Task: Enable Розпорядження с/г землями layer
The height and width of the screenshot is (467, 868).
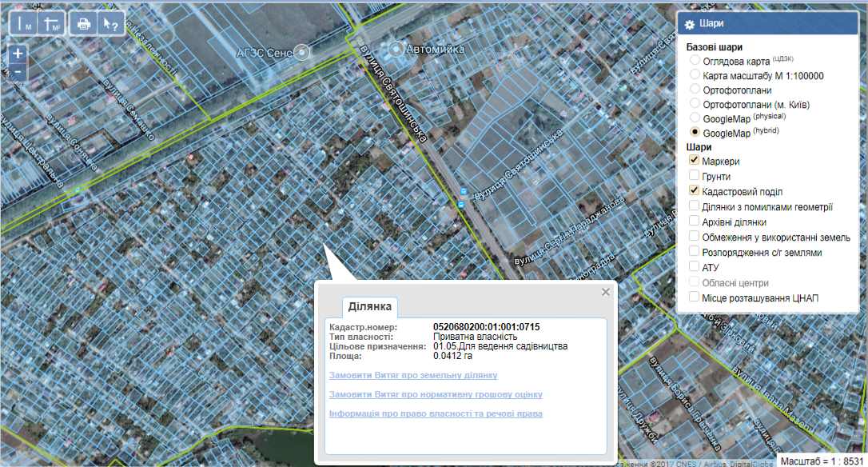Action: [695, 251]
